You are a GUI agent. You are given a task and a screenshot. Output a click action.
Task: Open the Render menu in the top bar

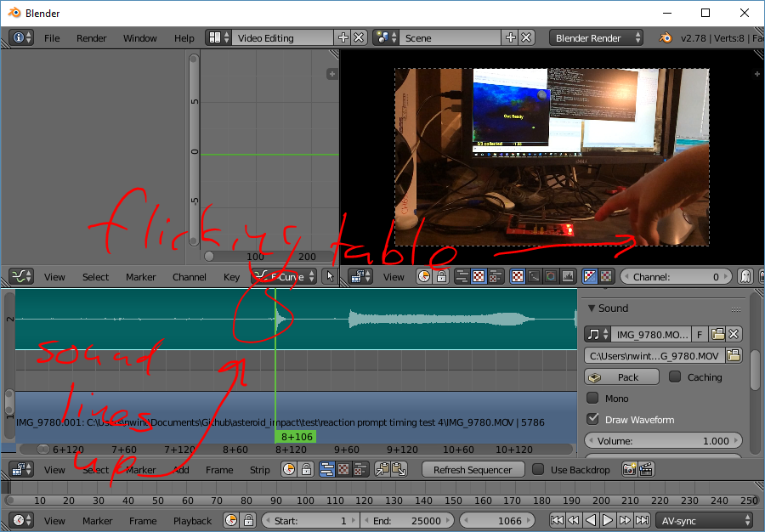pyautogui.click(x=91, y=37)
